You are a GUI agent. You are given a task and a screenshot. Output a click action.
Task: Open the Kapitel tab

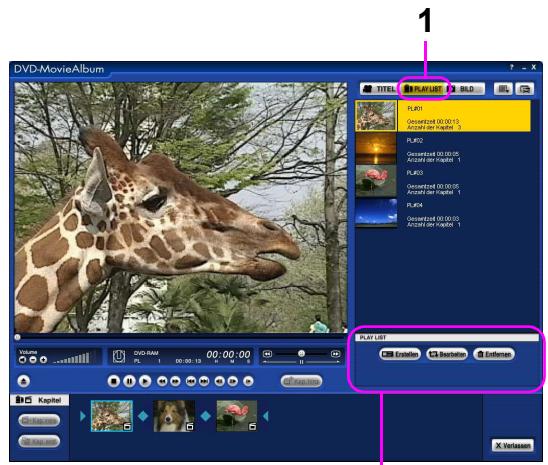coord(39,400)
